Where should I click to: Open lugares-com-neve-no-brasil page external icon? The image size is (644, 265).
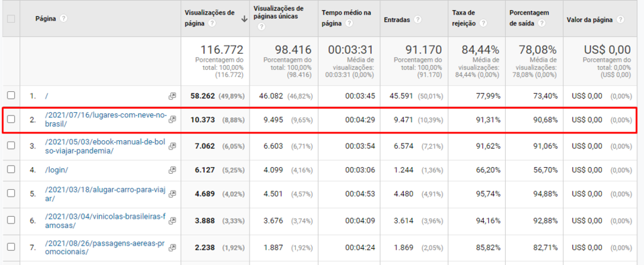click(x=172, y=119)
